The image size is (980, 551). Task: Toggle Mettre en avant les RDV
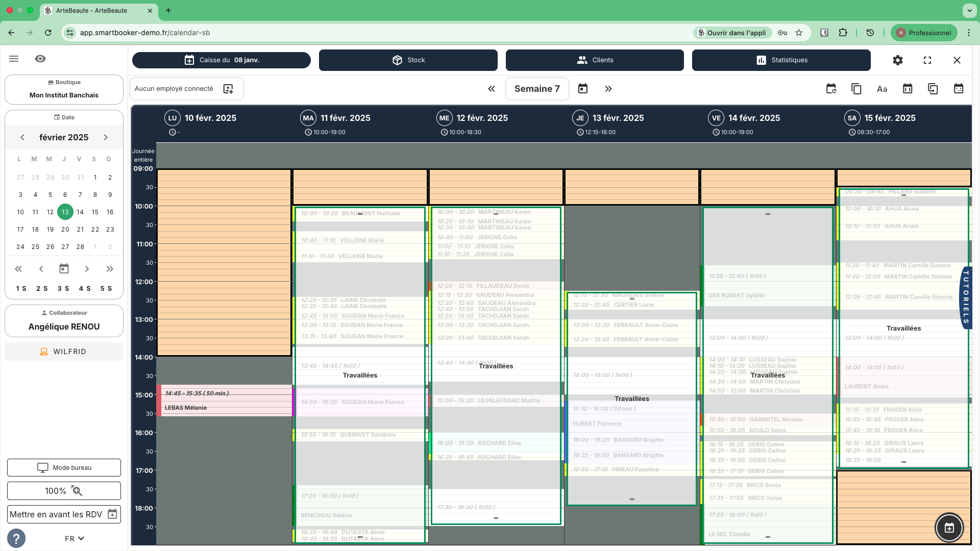[64, 514]
